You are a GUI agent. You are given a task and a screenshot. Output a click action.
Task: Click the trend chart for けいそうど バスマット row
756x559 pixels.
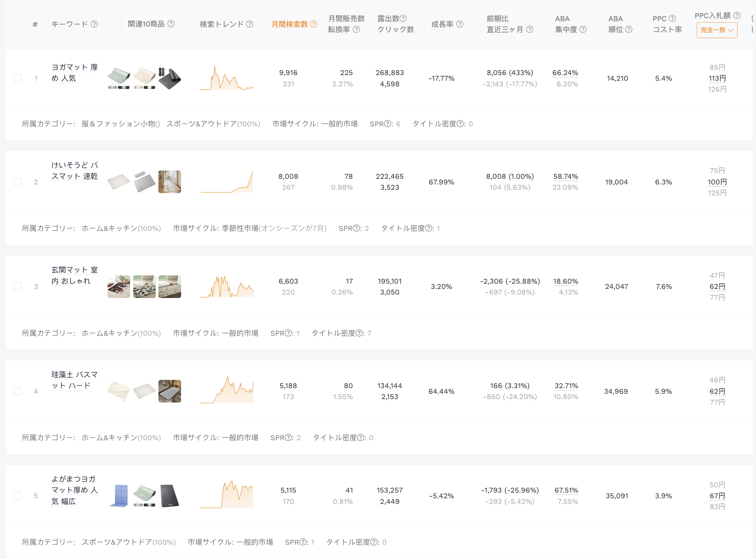tap(227, 182)
